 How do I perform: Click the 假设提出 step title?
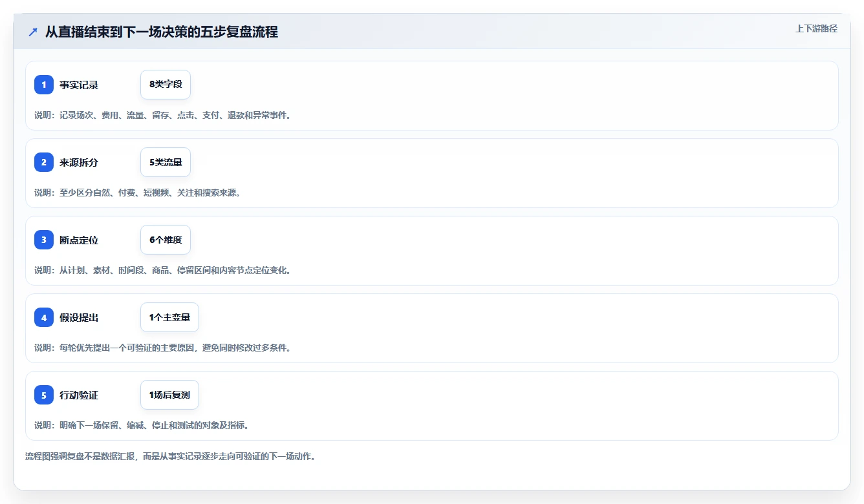pyautogui.click(x=79, y=318)
